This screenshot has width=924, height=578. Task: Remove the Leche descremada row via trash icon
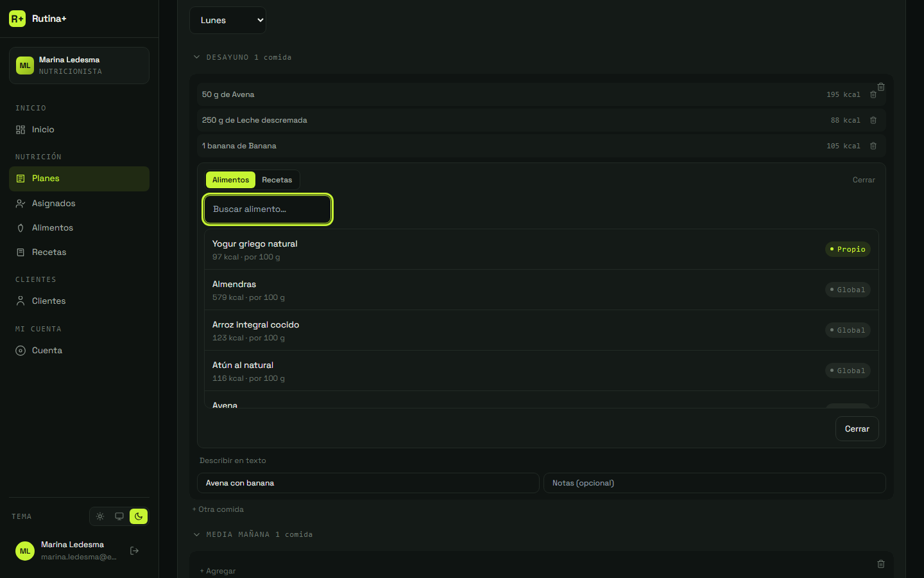click(x=873, y=120)
